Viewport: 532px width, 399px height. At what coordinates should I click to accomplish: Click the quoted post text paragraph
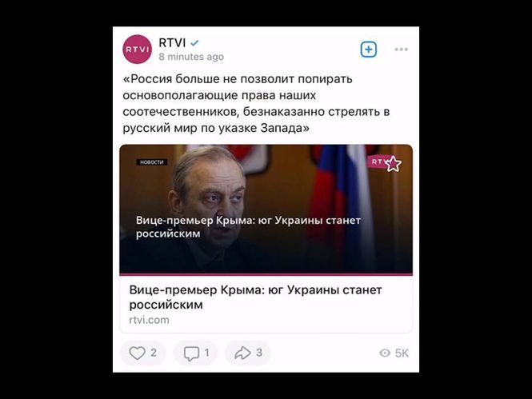click(256, 103)
